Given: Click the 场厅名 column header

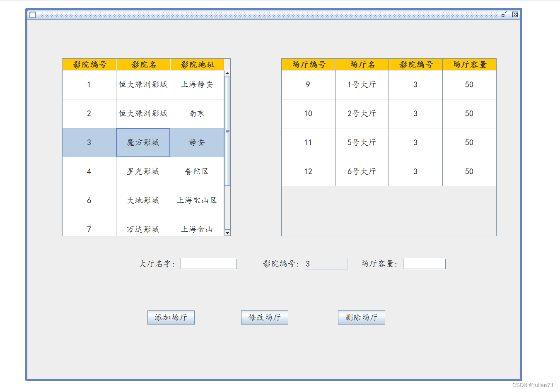Looking at the screenshot, I should [362, 65].
